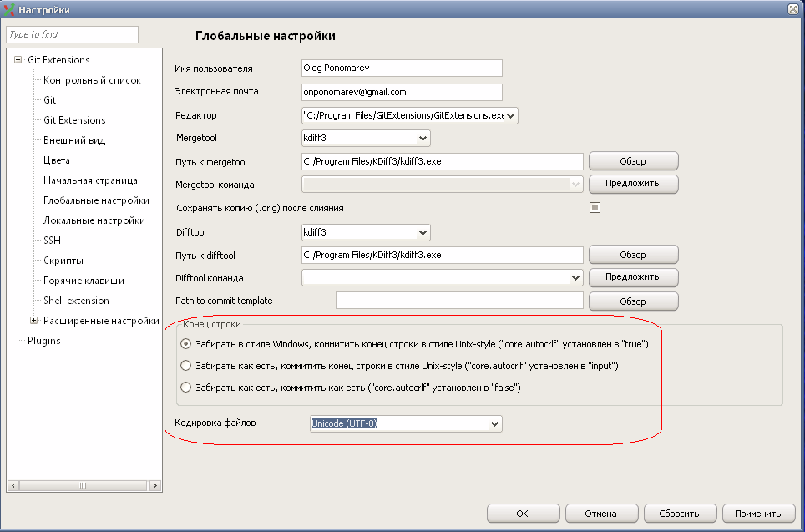Click the Type to find search field
Viewport: 805px width, 532px height.
pyautogui.click(x=72, y=34)
